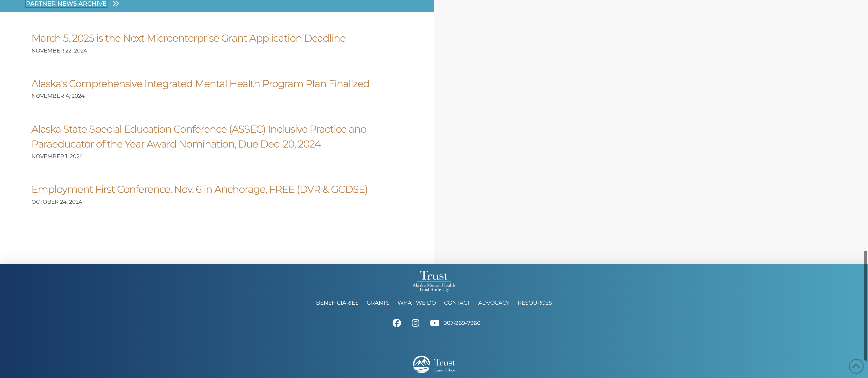This screenshot has width=868, height=378.
Task: Click the Alaska Mental Health Trust Authority logo
Action: [434, 281]
